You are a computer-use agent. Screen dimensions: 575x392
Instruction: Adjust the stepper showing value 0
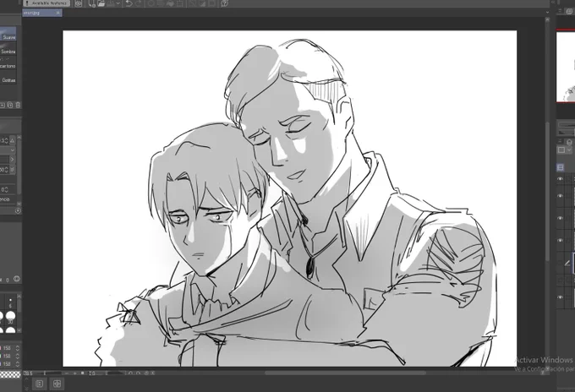coord(6,189)
